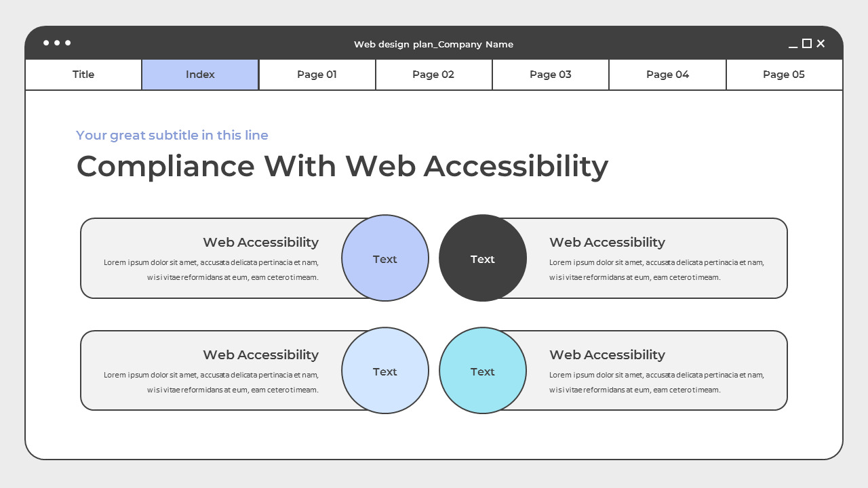Switch to the Title tab
868x488 pixels.
(x=83, y=75)
